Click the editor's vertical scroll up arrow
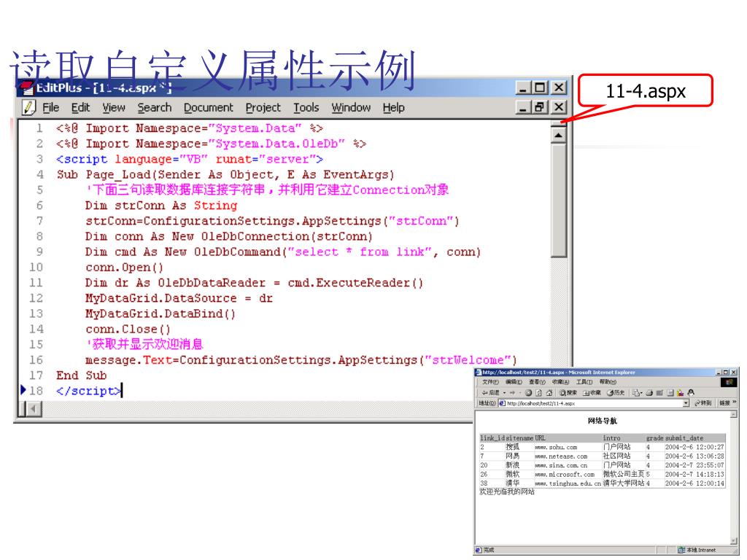747x560 pixels. point(558,136)
